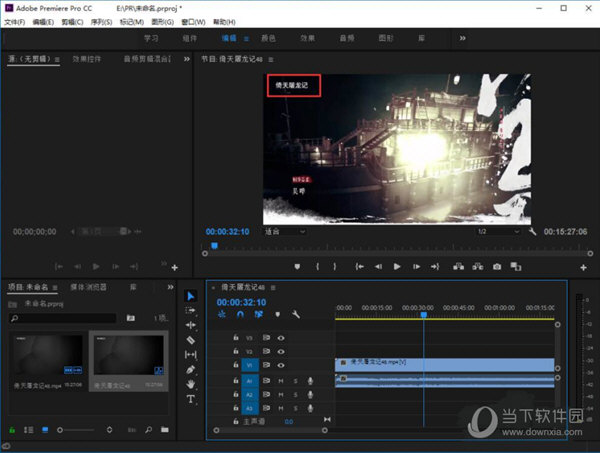Expand Source panel overflow tabs chevron
This screenshot has height=453, width=600.
pos(186,59)
